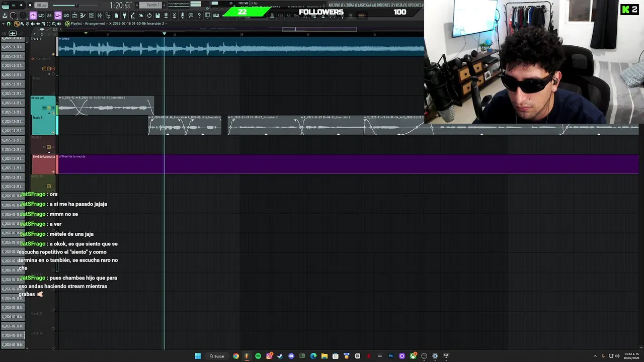
Task: Adjust the master volume knob
Action: [13, 16]
